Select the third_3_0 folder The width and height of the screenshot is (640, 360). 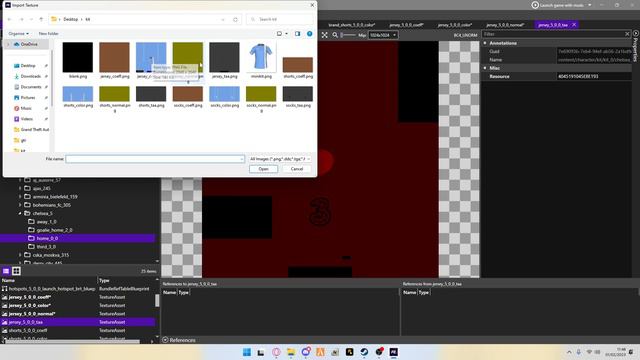[x=46, y=247]
